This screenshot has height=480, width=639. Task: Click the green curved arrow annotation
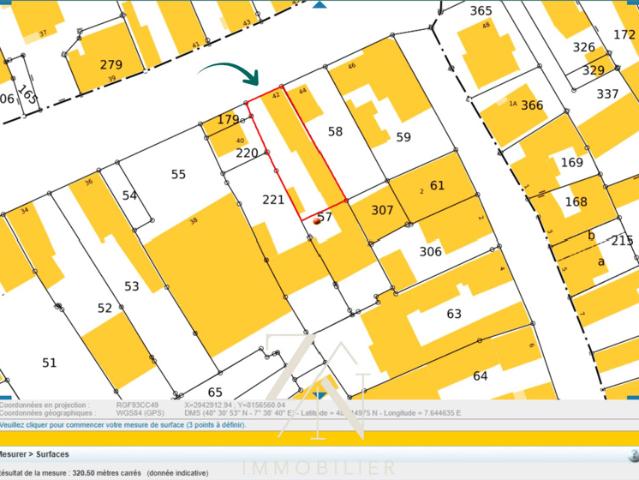230,73
